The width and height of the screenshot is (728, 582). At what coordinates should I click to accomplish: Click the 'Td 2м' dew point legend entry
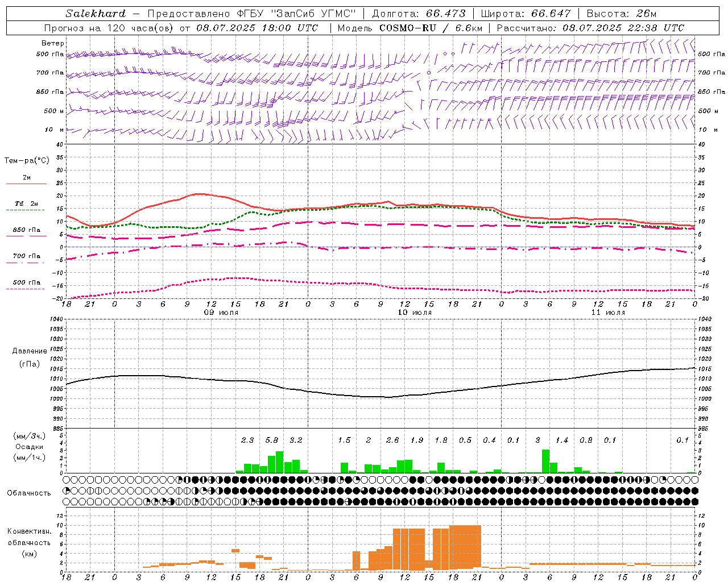click(x=27, y=203)
